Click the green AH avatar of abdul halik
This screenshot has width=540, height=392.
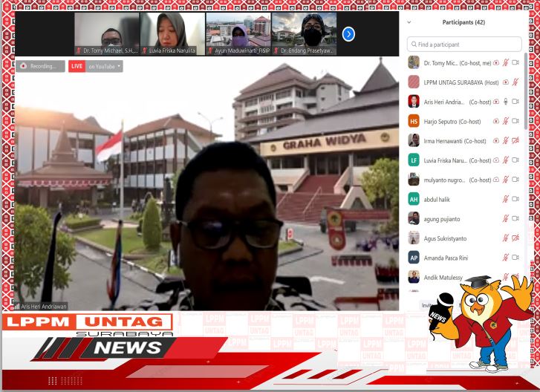click(x=414, y=199)
